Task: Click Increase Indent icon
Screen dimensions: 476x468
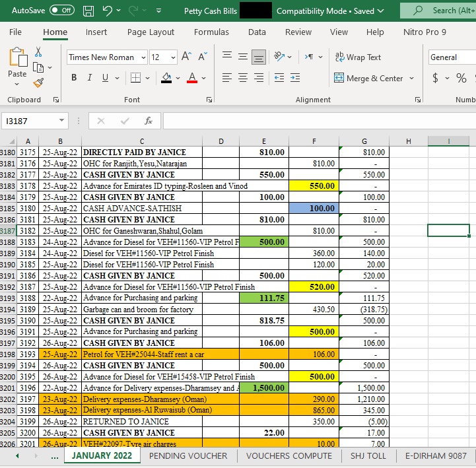Action: point(295,78)
